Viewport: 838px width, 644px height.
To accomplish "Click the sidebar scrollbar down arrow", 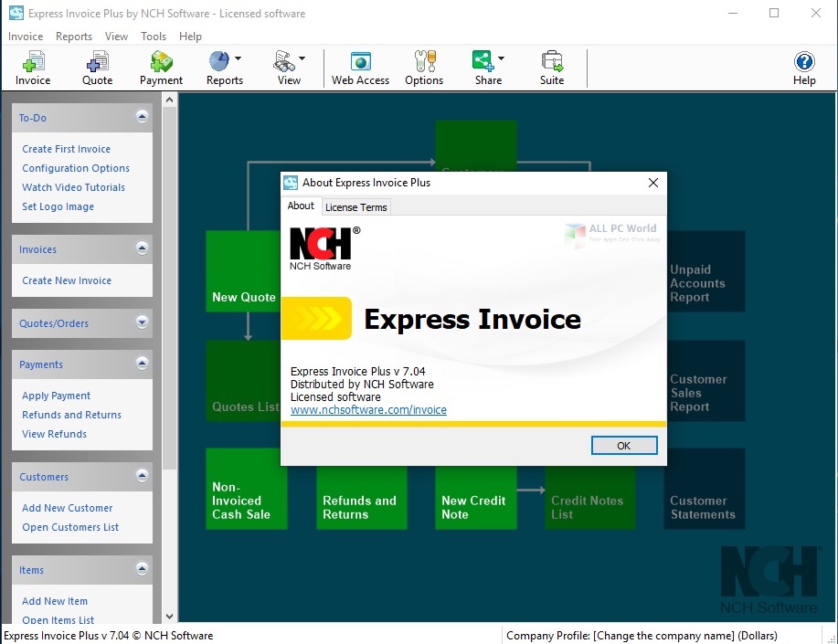I will 170,617.
